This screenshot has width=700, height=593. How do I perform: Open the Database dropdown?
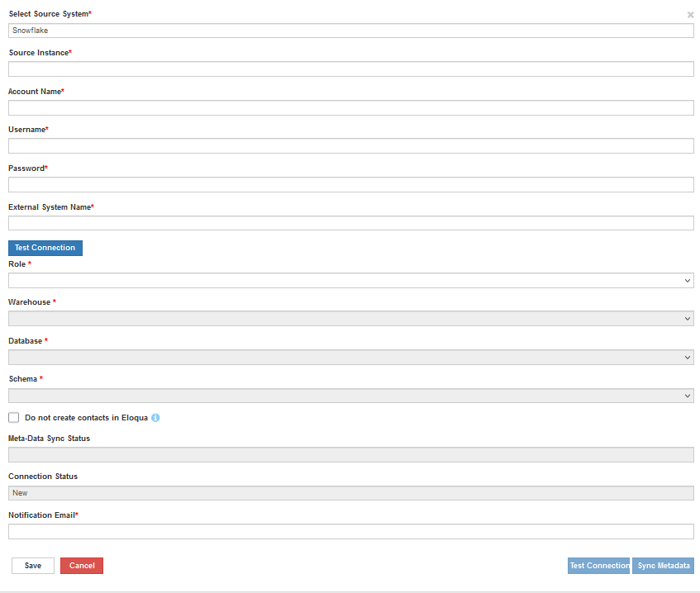tap(350, 358)
